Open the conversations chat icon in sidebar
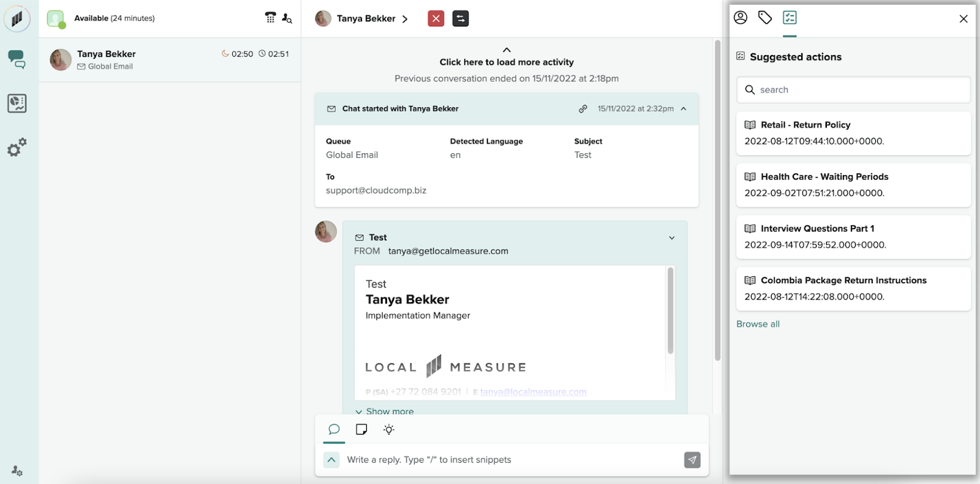This screenshot has width=980, height=484. (17, 59)
